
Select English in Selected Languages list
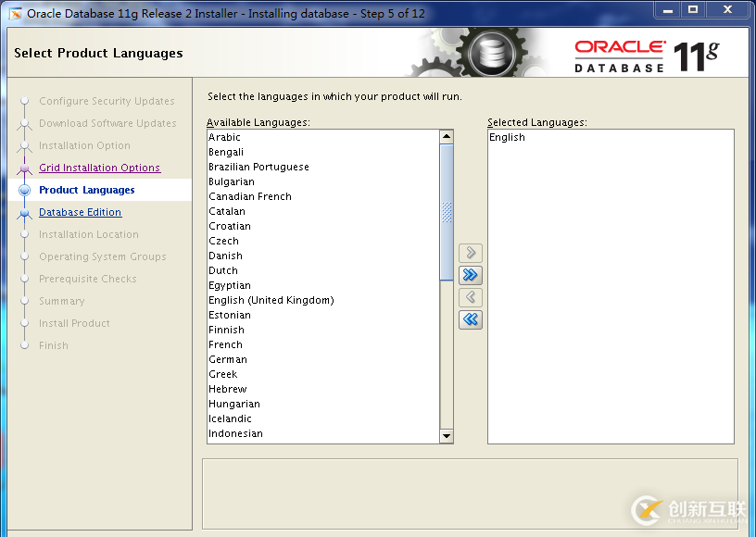pos(611,137)
